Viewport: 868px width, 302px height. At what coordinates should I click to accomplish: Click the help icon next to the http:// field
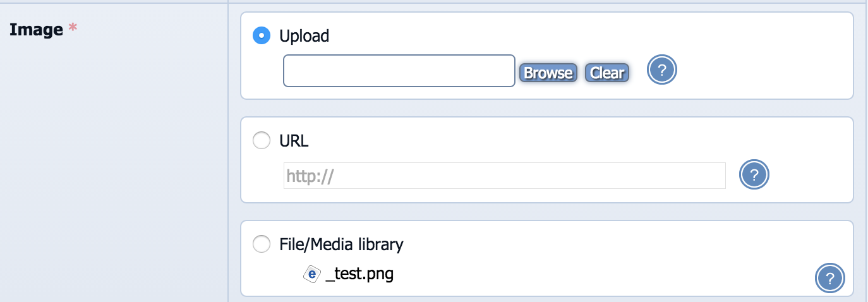coord(755,175)
